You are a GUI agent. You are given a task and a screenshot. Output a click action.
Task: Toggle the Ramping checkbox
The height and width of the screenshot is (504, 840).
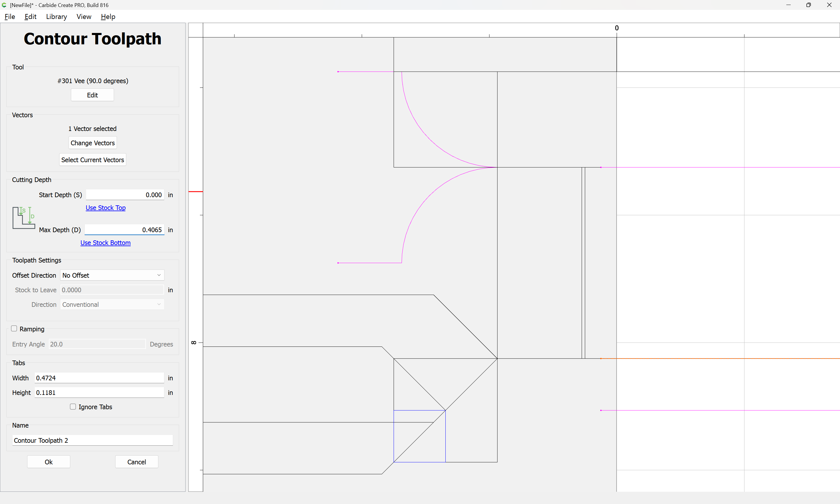(14, 328)
